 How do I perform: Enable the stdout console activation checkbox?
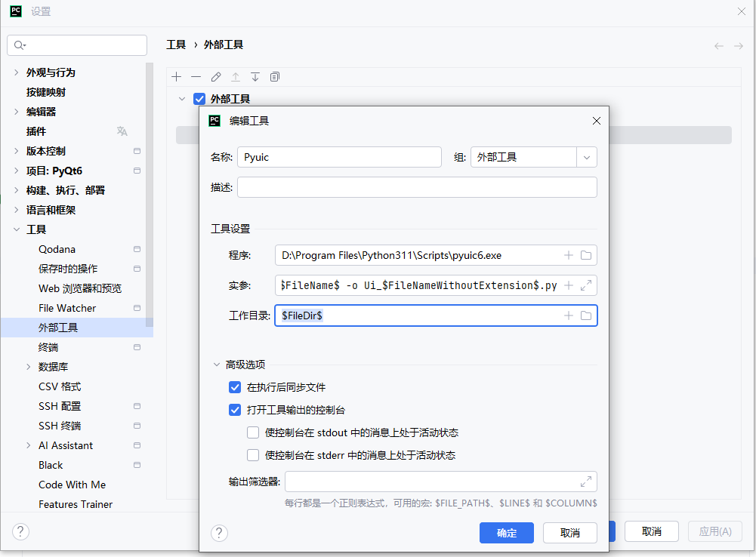click(255, 433)
